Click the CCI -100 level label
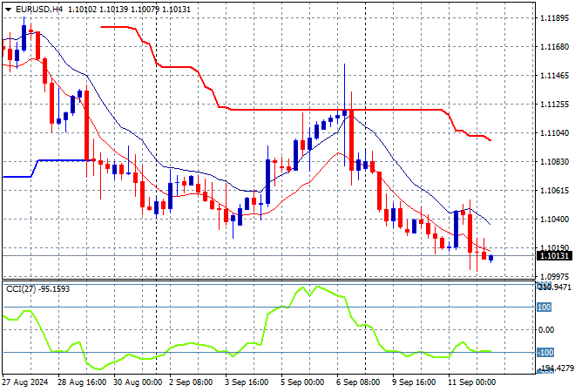 click(544, 353)
